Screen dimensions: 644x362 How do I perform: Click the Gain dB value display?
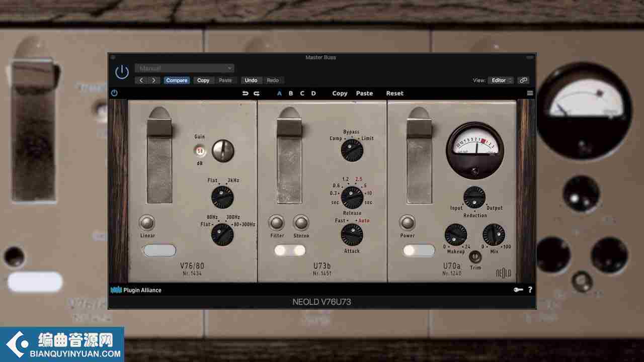(200, 150)
